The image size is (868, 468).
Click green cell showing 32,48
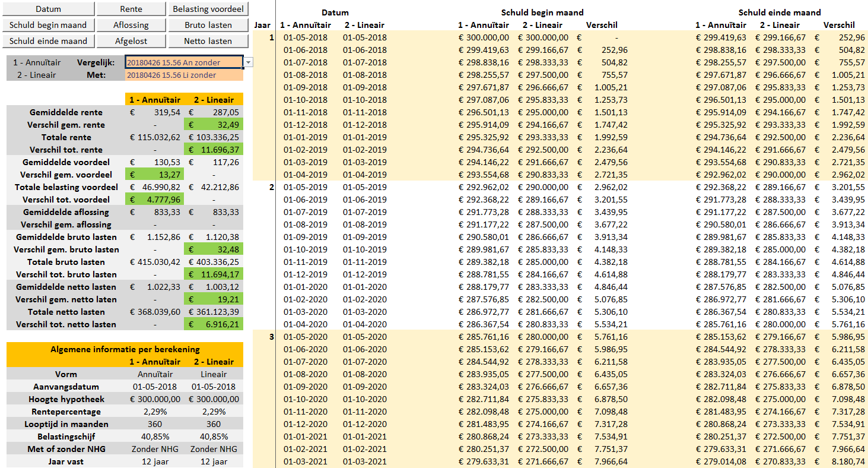[x=214, y=249]
